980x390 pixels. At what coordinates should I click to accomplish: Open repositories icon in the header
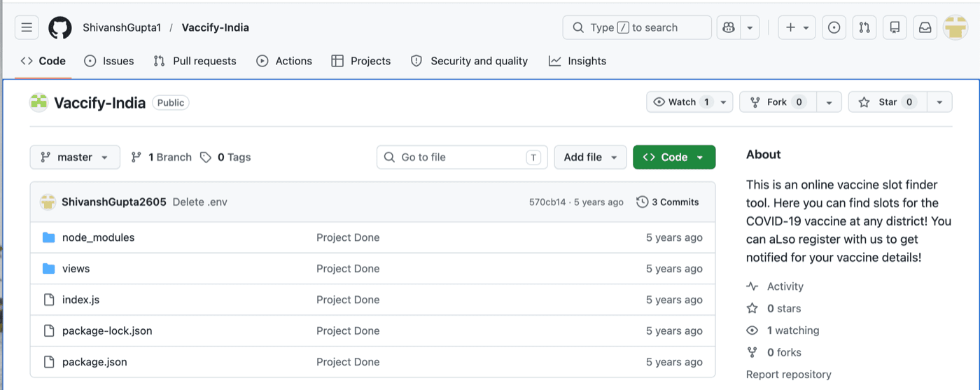[895, 27]
